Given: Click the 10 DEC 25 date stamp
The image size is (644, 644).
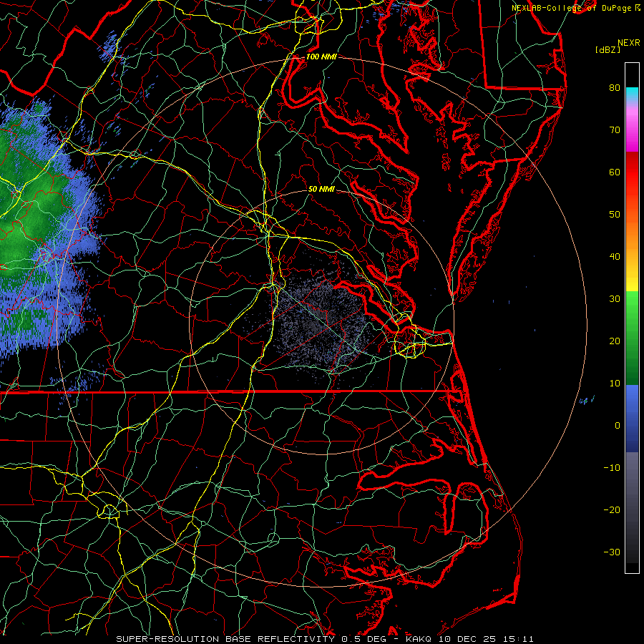Looking at the screenshot, I should point(467,639).
